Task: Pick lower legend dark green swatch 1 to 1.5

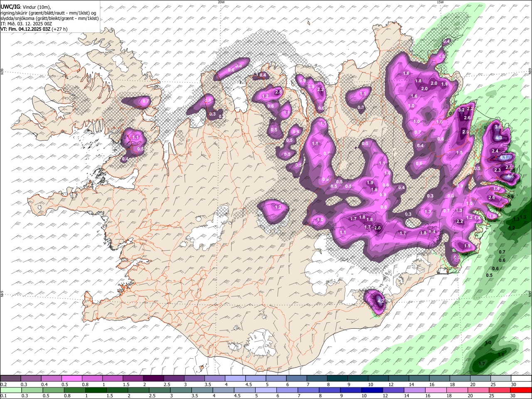Action: point(96,390)
